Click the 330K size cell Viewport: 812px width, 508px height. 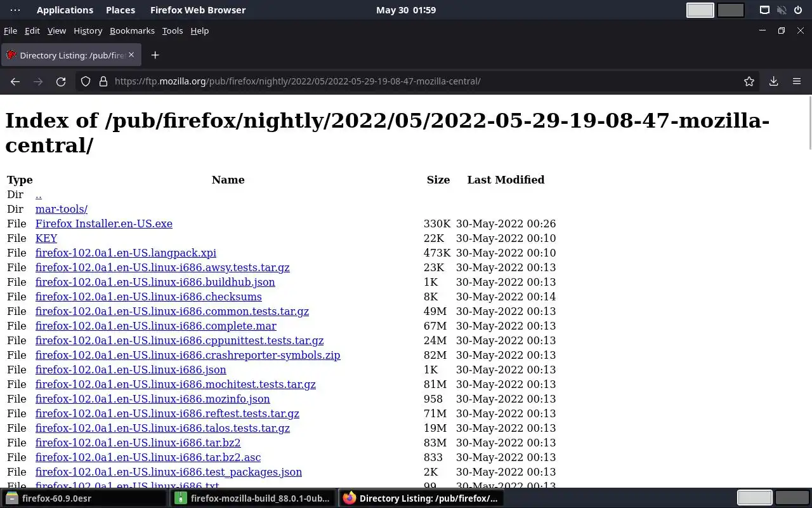pos(437,224)
